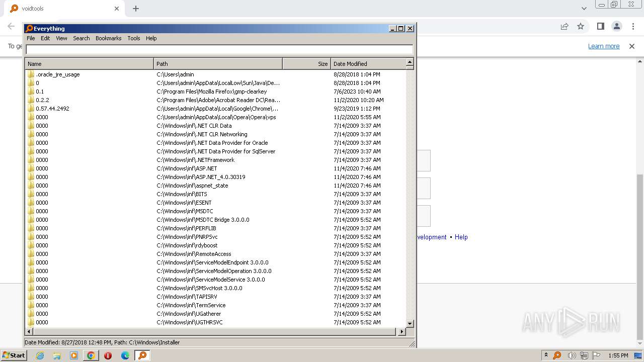Click path C:\Windows\inf\MSDTC Bridge 3.0.0.0
644x362 pixels.
pos(203,220)
